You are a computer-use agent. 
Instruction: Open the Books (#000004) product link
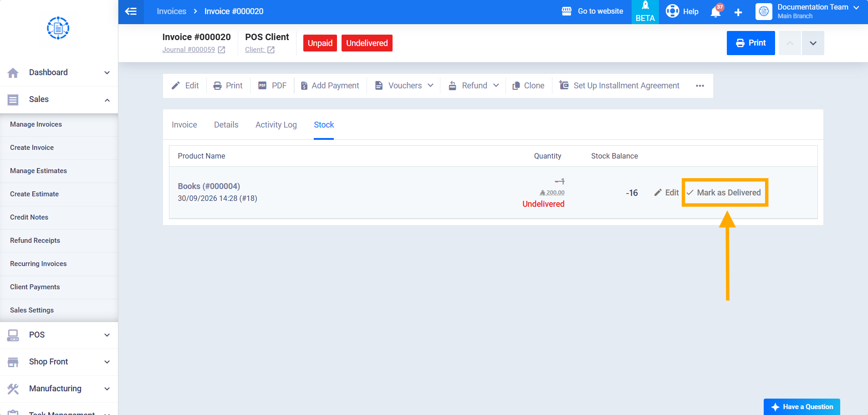[x=209, y=186]
